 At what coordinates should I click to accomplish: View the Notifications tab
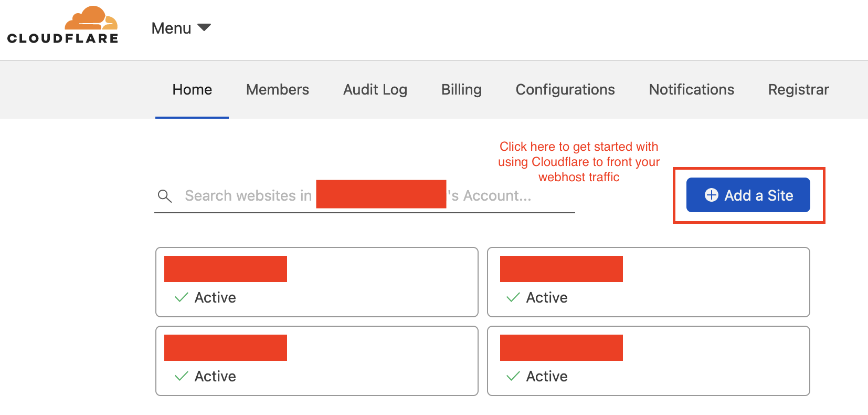[692, 90]
